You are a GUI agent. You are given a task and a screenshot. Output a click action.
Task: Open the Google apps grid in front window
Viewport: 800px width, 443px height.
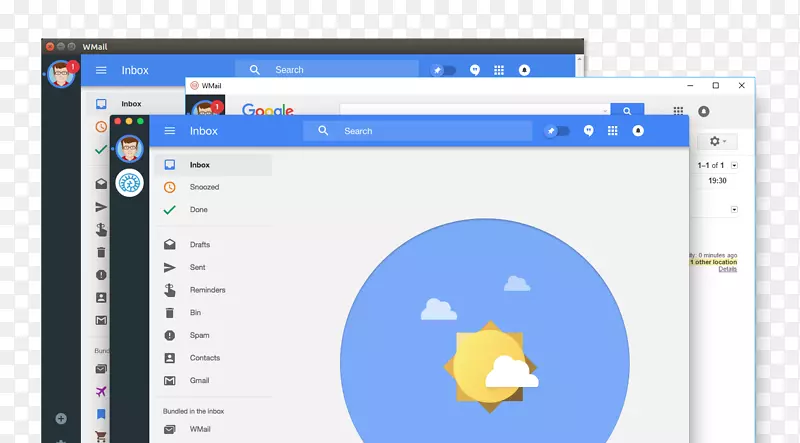click(x=613, y=131)
